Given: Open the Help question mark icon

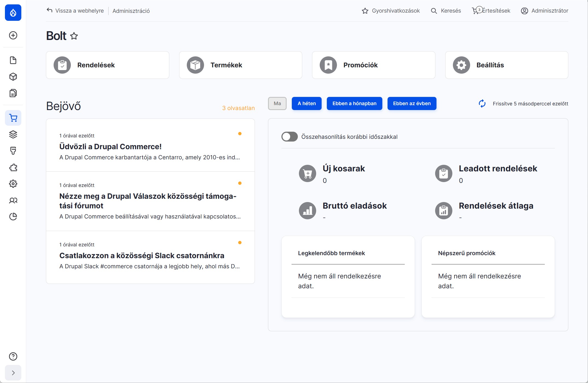Looking at the screenshot, I should 13,356.
